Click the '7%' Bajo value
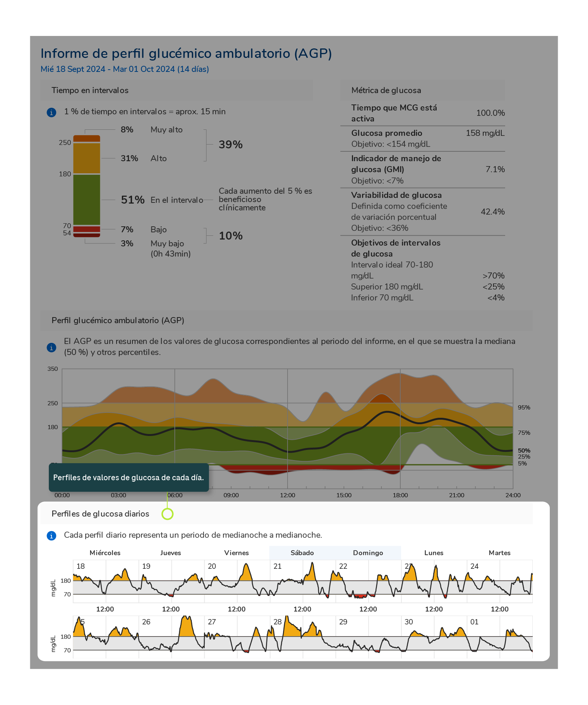 pos(127,230)
